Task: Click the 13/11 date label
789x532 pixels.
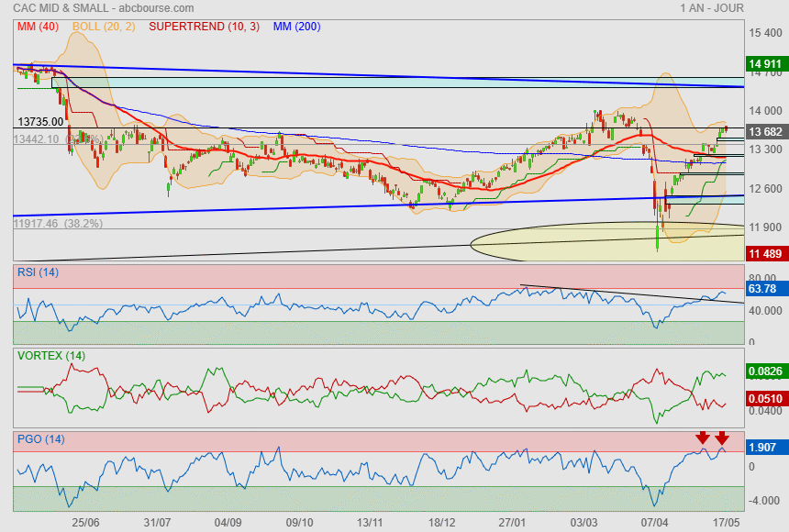Action: click(x=371, y=523)
